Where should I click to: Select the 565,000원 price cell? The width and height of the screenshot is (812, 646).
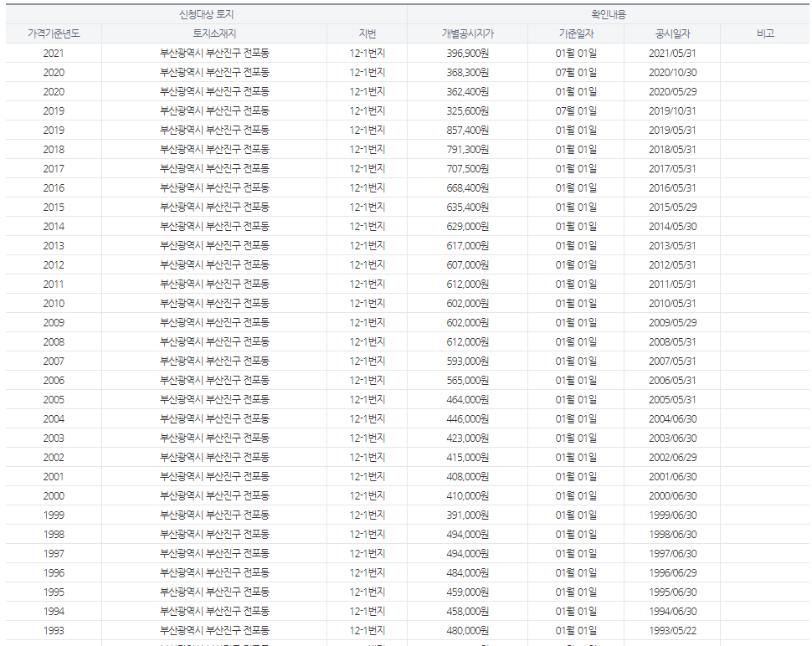coord(468,381)
